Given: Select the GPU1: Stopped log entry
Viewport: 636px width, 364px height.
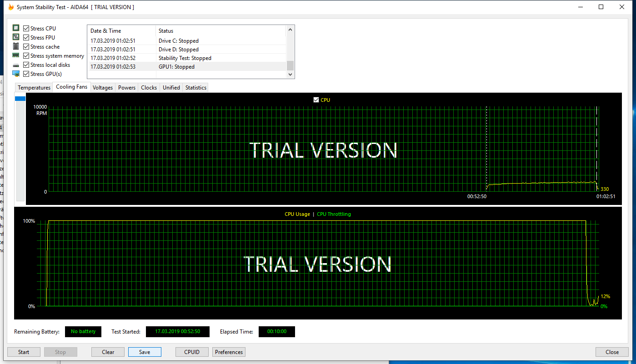Looking at the screenshot, I should click(x=186, y=67).
